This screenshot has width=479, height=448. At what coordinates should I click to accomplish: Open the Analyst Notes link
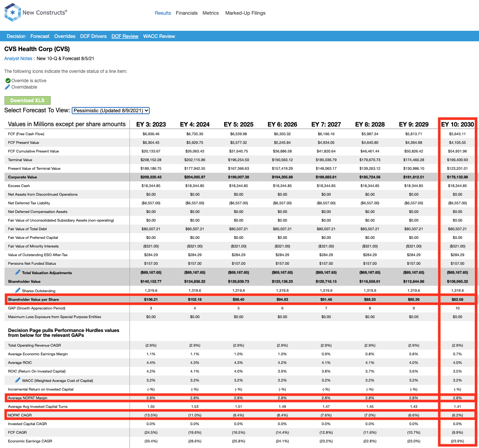point(18,59)
